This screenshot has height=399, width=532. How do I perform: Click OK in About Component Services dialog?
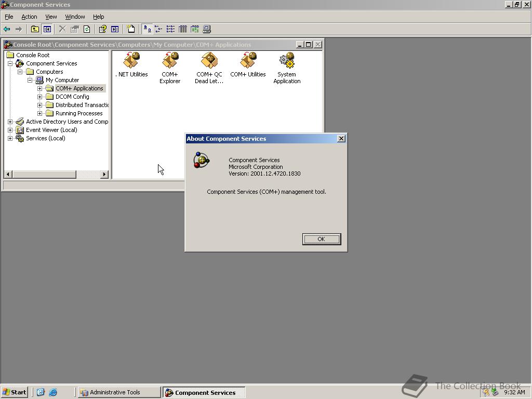tap(321, 239)
